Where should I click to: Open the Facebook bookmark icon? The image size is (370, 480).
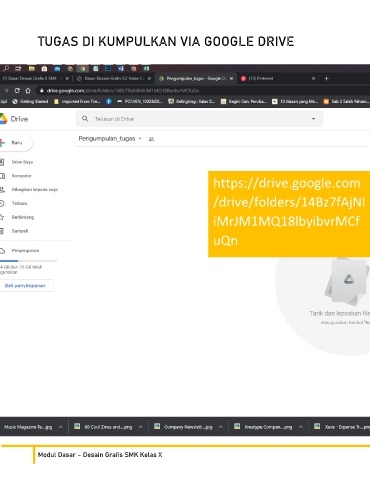coord(109,102)
